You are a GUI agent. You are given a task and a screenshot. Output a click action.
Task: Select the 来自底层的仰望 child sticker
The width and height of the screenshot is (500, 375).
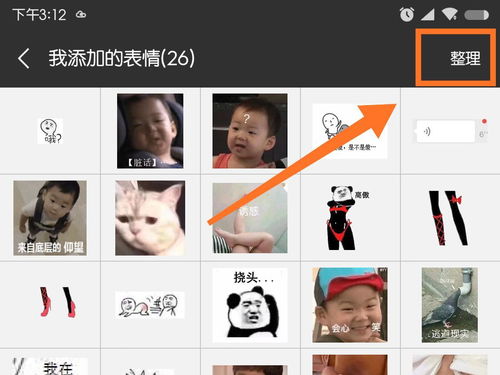pos(50,218)
